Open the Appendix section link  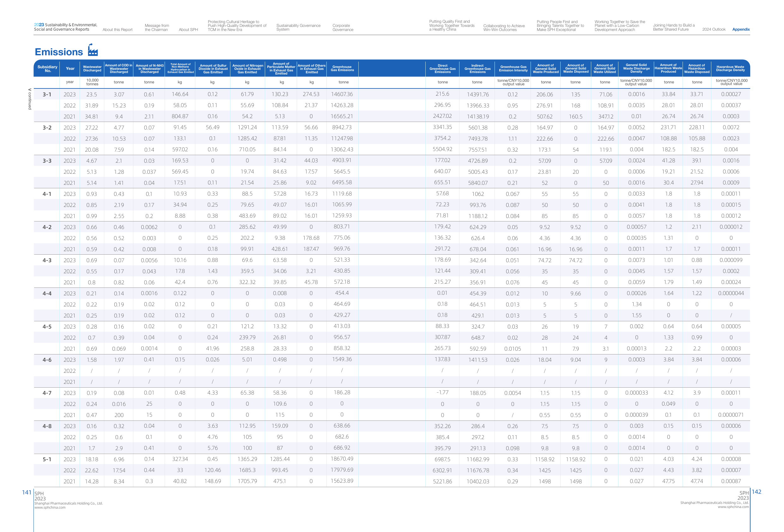point(741,29)
